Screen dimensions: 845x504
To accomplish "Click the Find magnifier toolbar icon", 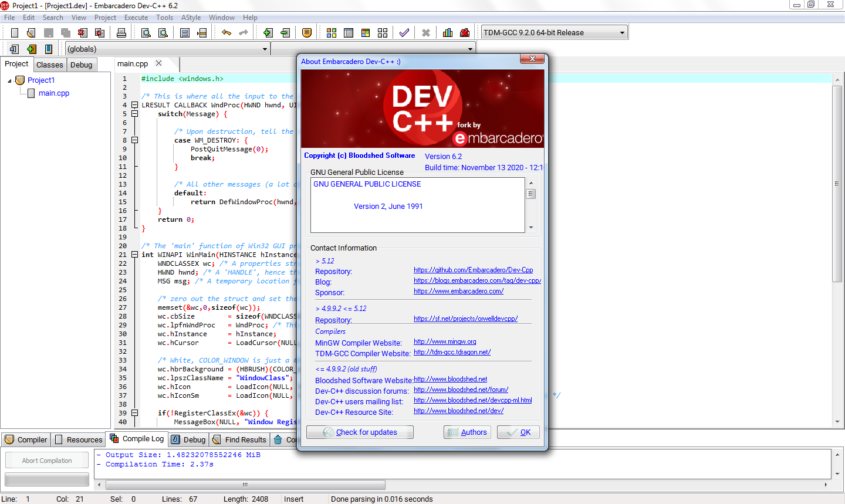I will click(x=146, y=33).
